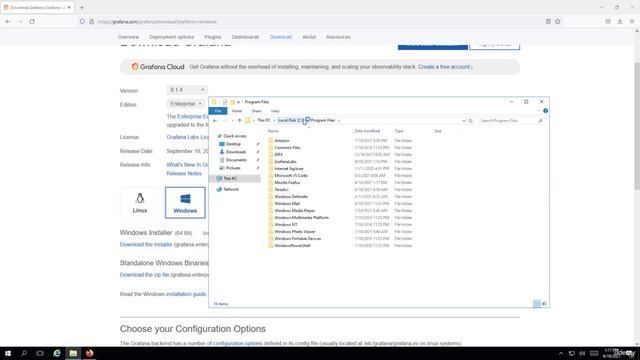Open Pictures in Quick access
640x360 pixels.
point(233,168)
